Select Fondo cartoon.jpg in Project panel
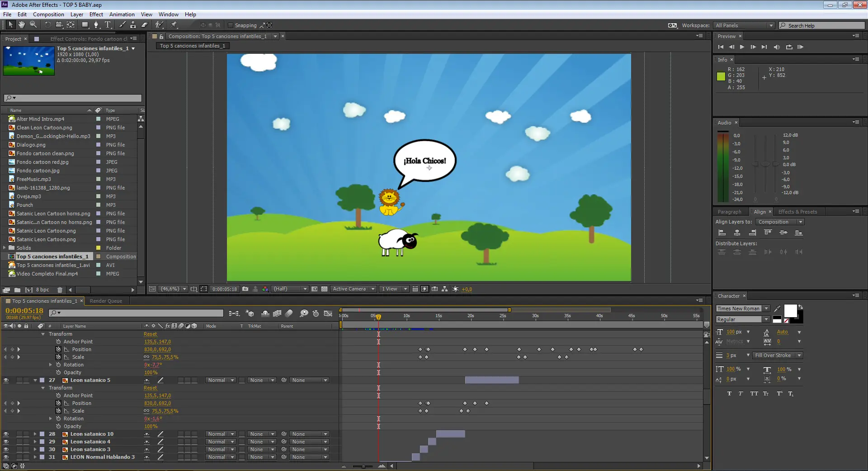This screenshot has width=868, height=471. coord(38,171)
